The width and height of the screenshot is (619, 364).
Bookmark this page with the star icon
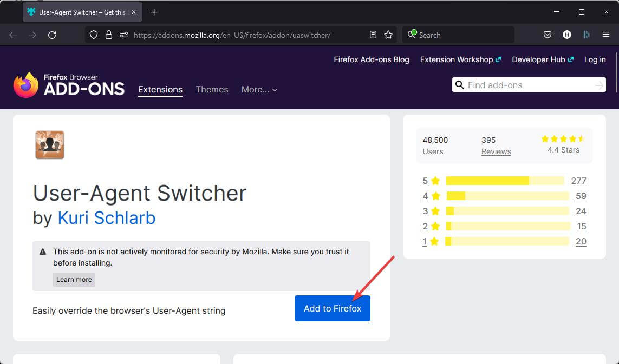click(x=388, y=35)
